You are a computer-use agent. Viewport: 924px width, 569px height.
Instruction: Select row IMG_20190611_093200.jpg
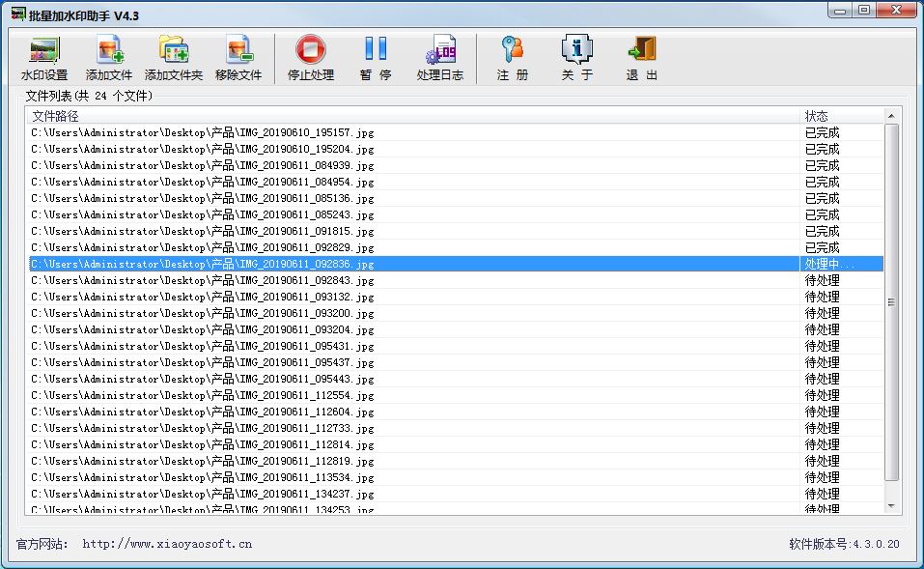point(456,313)
